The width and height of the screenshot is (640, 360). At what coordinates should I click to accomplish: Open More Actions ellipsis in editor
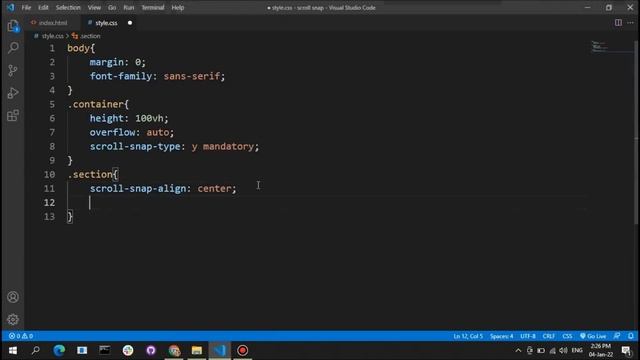[631, 23]
